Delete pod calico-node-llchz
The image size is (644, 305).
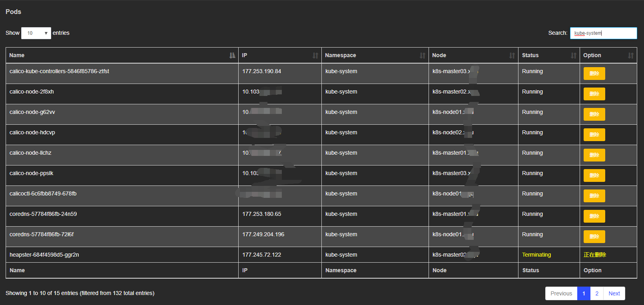594,155
